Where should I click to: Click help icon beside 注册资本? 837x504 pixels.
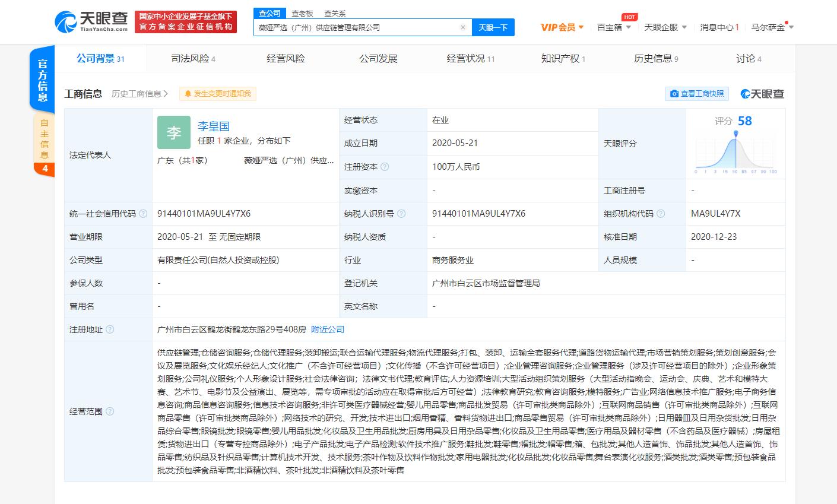point(385,167)
